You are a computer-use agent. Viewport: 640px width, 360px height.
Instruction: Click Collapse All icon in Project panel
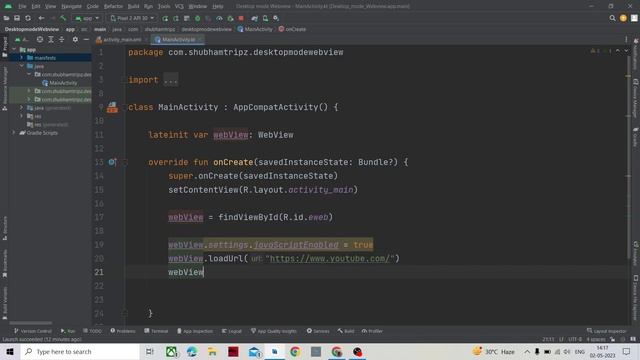click(x=62, y=40)
